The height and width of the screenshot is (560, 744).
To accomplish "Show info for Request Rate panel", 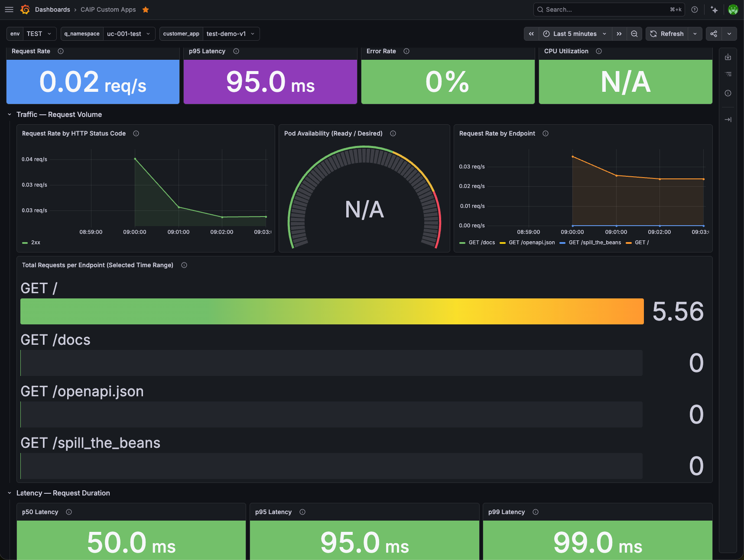I will [61, 51].
